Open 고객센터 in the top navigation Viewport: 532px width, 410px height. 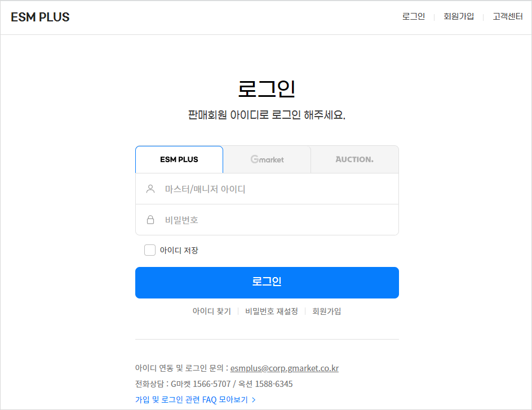pos(508,16)
